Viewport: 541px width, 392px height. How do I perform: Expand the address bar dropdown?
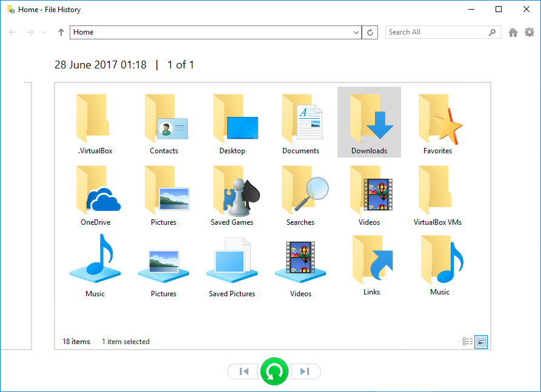[356, 32]
